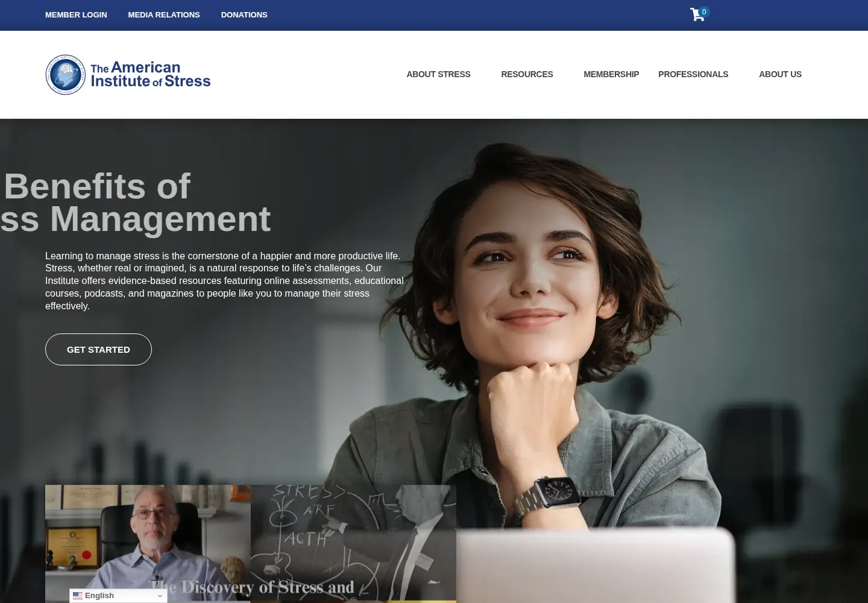Click the US flag language icon
Image resolution: width=868 pixels, height=603 pixels.
coord(78,596)
